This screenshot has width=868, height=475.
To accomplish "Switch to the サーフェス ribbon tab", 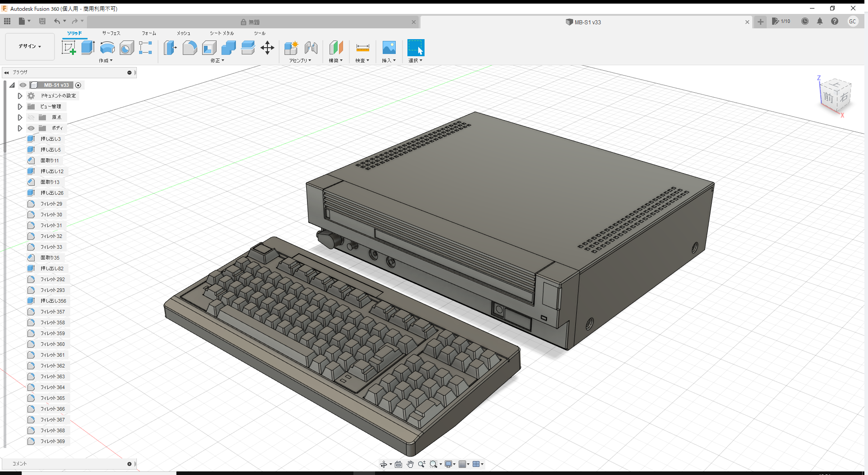I will click(110, 33).
